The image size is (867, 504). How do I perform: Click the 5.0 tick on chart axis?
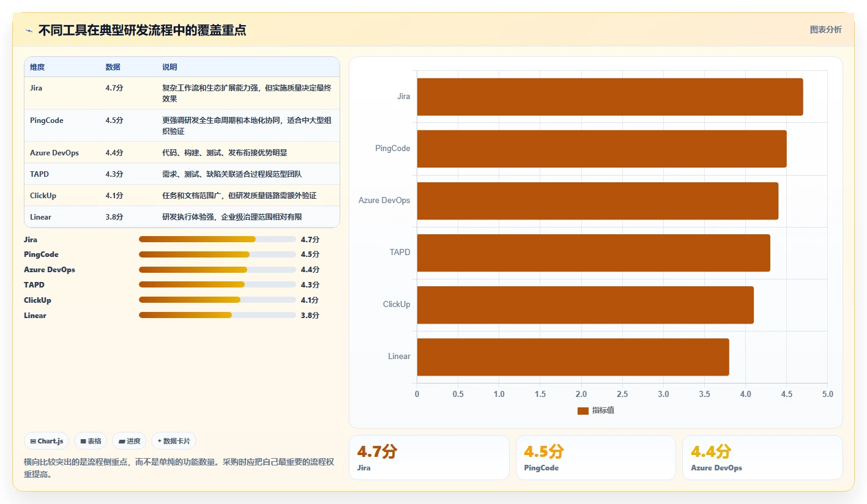pos(827,395)
